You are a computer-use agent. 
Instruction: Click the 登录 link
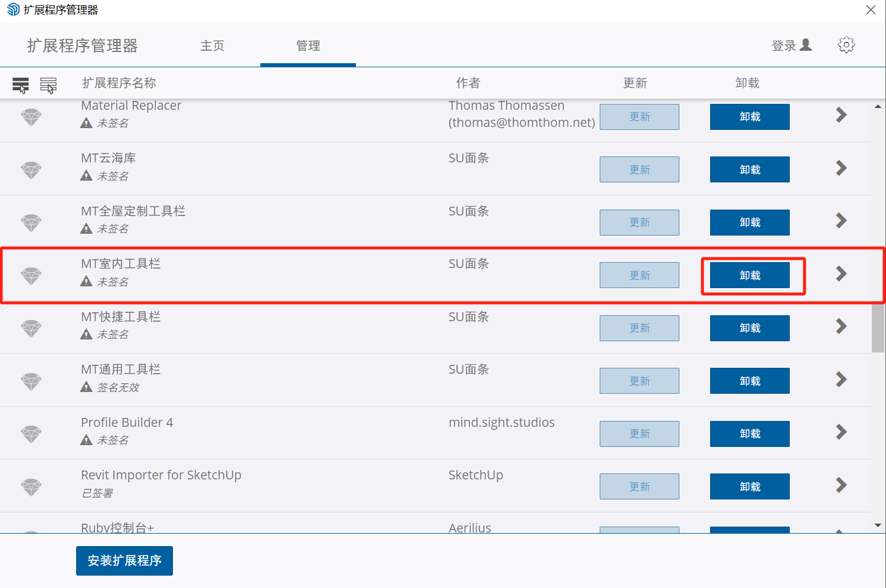[784, 45]
